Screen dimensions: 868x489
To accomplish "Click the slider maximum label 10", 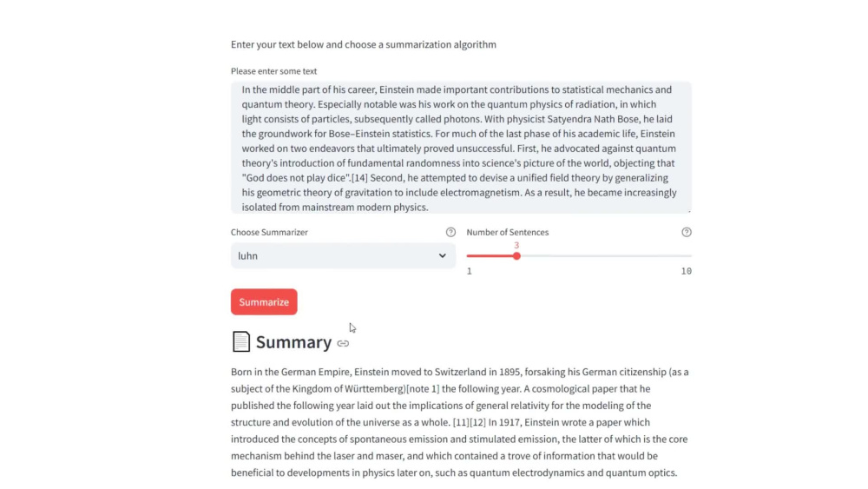I will [x=687, y=271].
